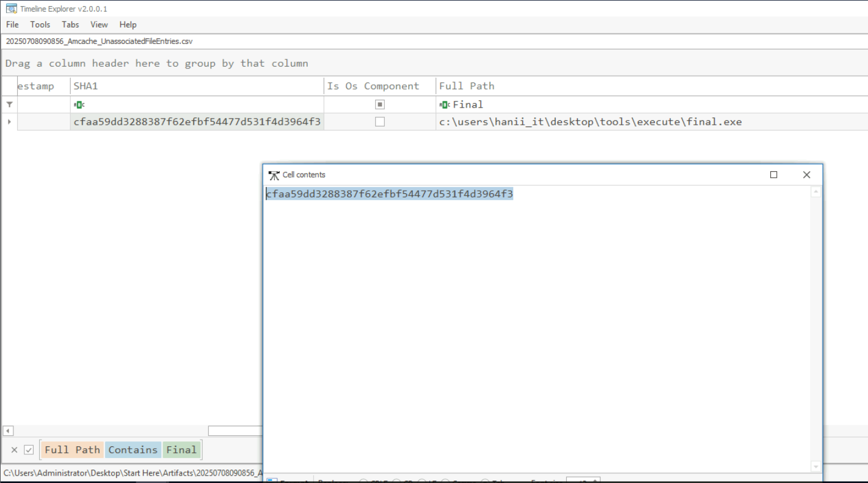The height and width of the screenshot is (483, 868).
Task: Click the filter funnel icon in the filter row
Action: (x=9, y=105)
